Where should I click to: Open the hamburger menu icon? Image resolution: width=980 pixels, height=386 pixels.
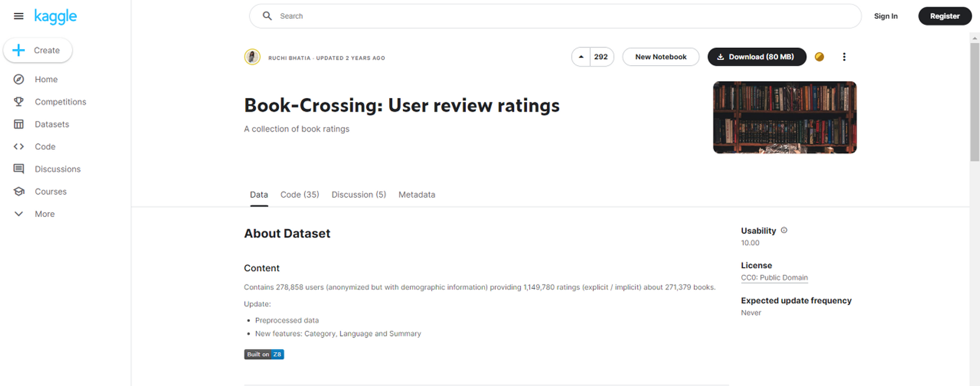coord(19,16)
